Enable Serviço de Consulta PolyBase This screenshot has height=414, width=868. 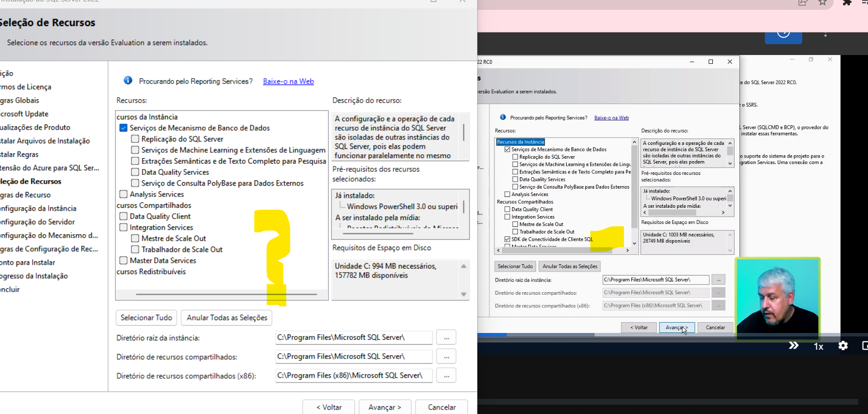pos(135,183)
